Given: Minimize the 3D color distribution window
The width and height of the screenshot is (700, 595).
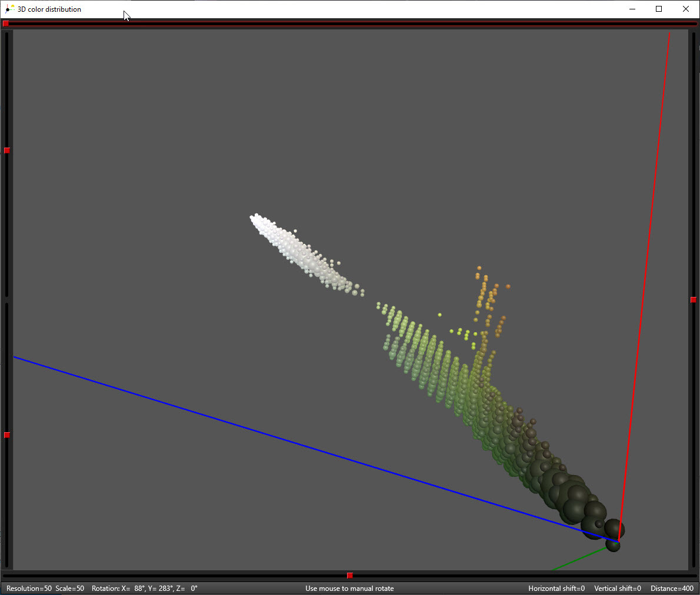Looking at the screenshot, I should pos(632,9).
